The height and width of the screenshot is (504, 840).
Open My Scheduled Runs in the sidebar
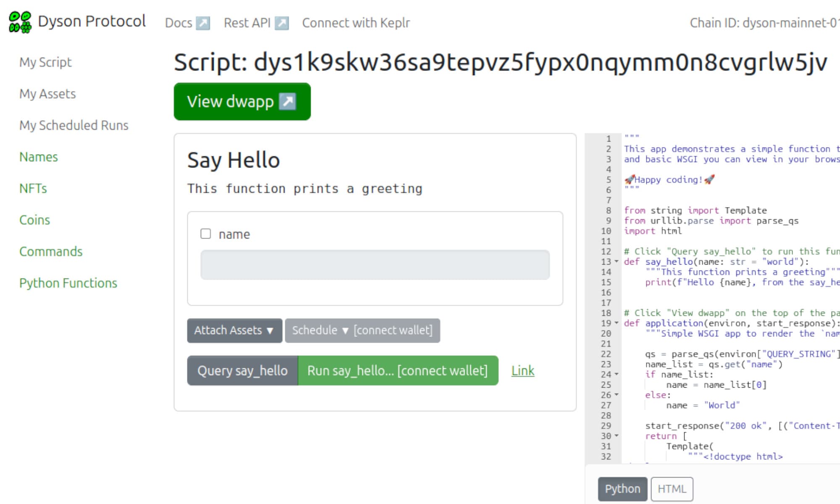pos(74,125)
